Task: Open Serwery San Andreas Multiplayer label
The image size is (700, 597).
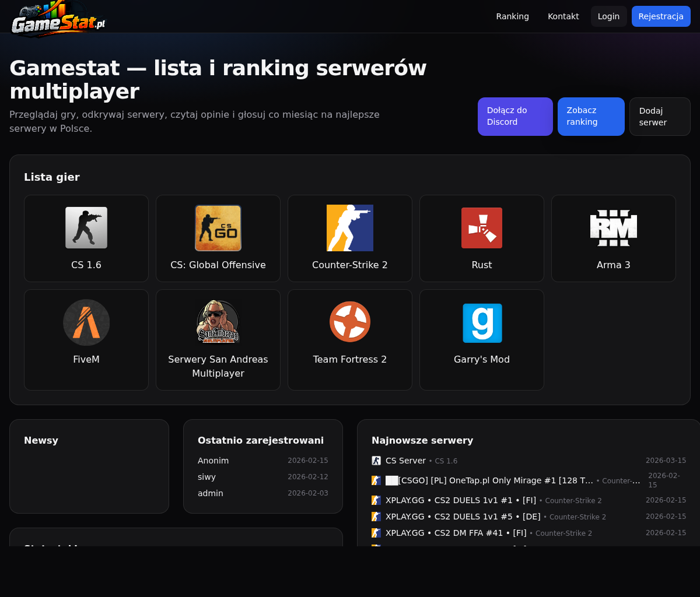Action: click(218, 367)
